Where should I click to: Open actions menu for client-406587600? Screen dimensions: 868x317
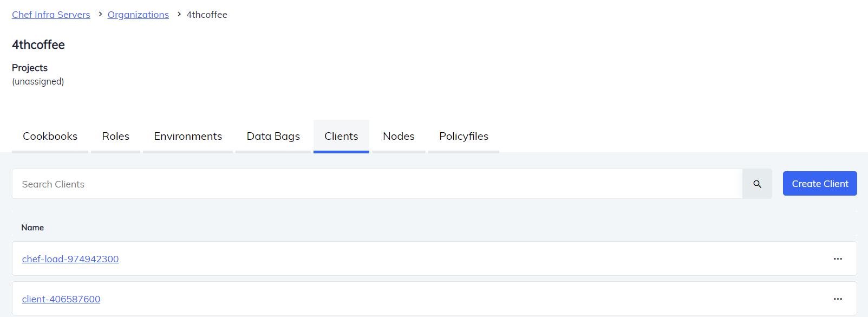pyautogui.click(x=838, y=299)
